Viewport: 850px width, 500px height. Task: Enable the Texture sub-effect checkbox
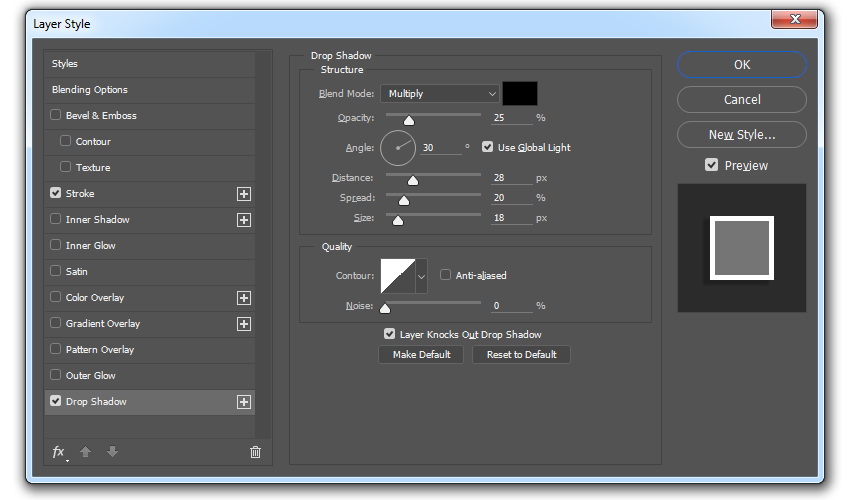[66, 167]
